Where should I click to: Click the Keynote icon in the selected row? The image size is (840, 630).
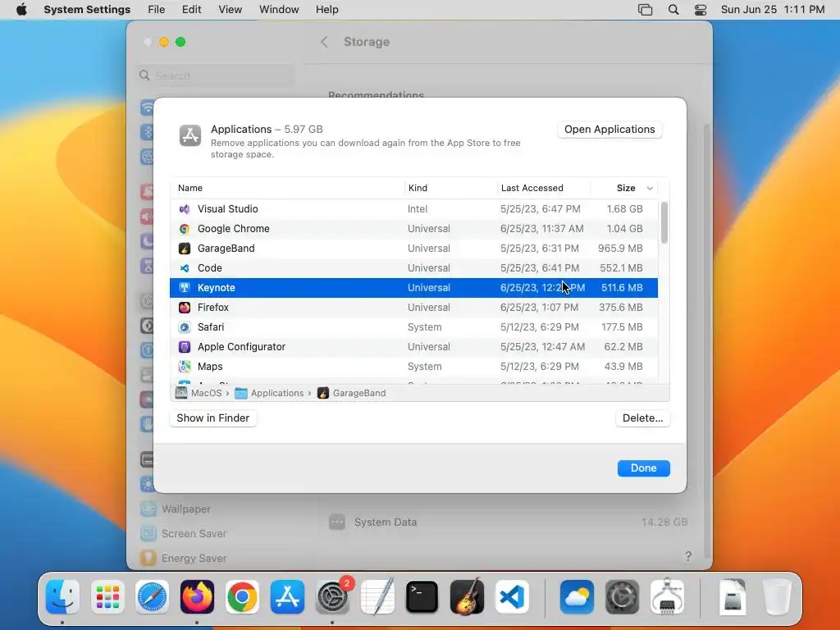[x=185, y=288]
